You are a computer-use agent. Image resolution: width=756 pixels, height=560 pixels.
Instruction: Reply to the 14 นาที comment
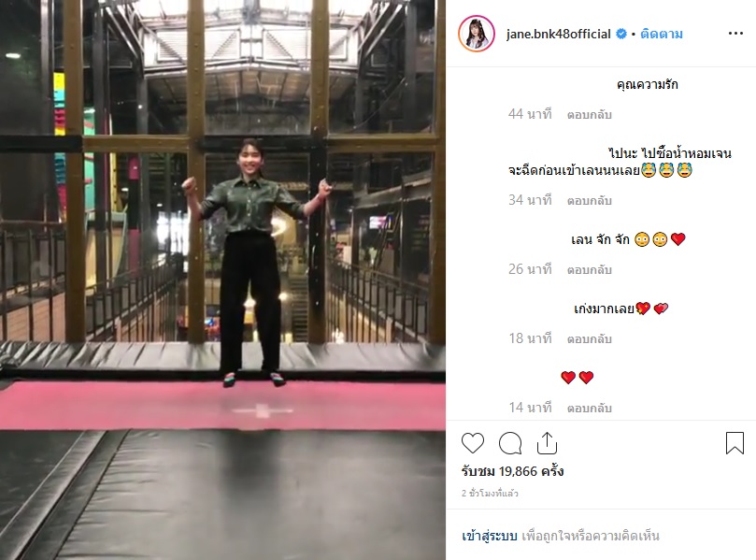(589, 409)
